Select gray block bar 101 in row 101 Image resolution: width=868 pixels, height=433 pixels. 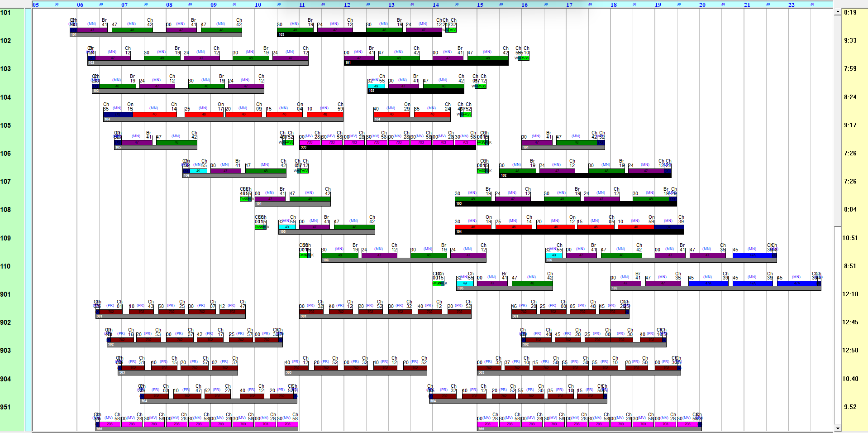tap(156, 34)
